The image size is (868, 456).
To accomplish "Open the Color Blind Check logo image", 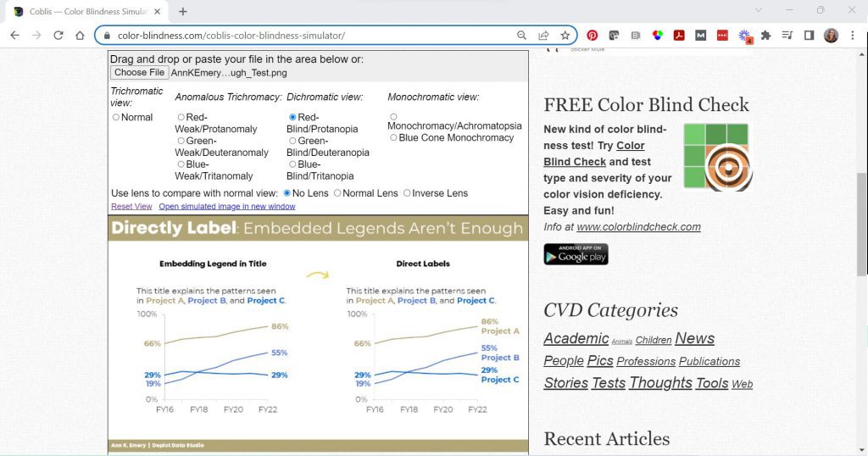I will (717, 157).
